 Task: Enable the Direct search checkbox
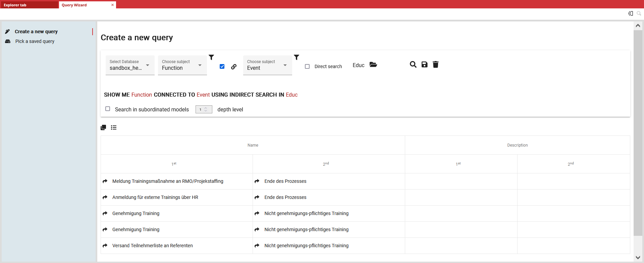point(307,66)
